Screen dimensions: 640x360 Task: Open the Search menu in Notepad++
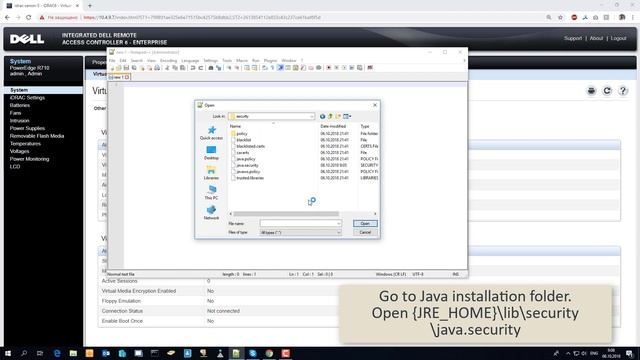[x=137, y=60]
